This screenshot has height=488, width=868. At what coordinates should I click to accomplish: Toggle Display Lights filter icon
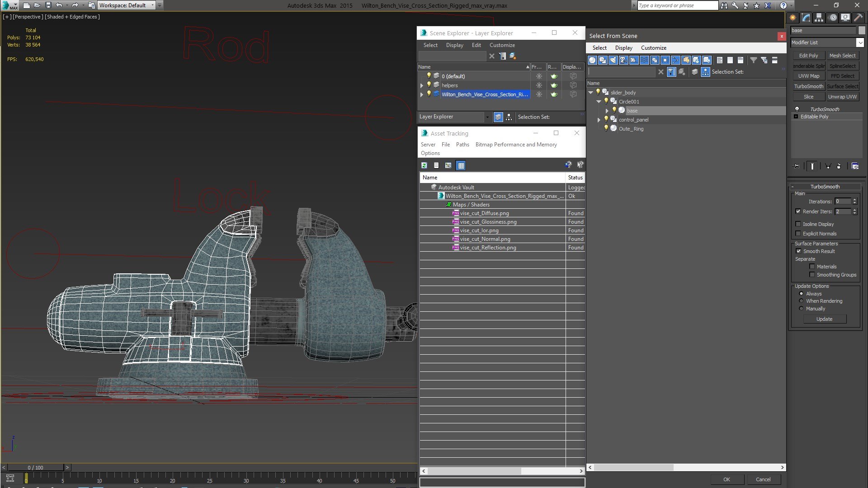click(613, 60)
